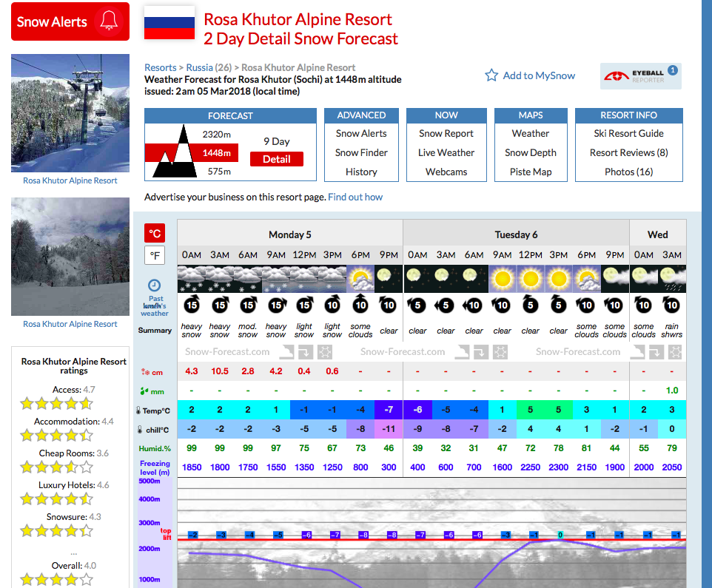
Task: Click the -11 wind chill cell
Action: coord(389,429)
